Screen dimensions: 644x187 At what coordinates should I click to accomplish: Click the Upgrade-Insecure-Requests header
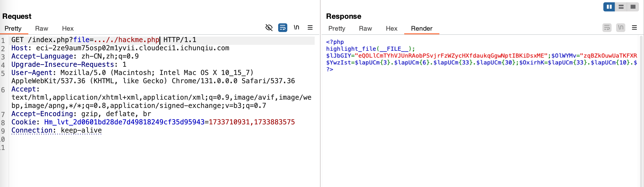click(x=69, y=65)
